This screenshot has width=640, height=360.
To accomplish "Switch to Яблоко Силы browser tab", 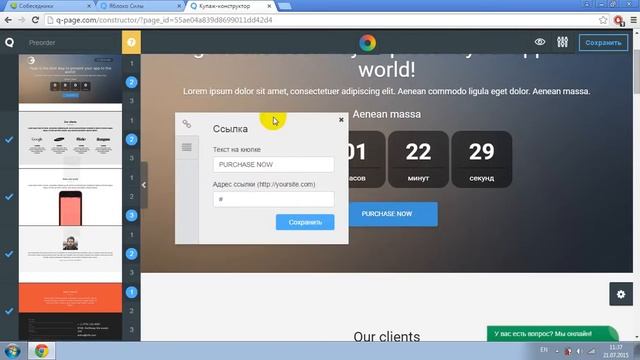I will point(140,6).
